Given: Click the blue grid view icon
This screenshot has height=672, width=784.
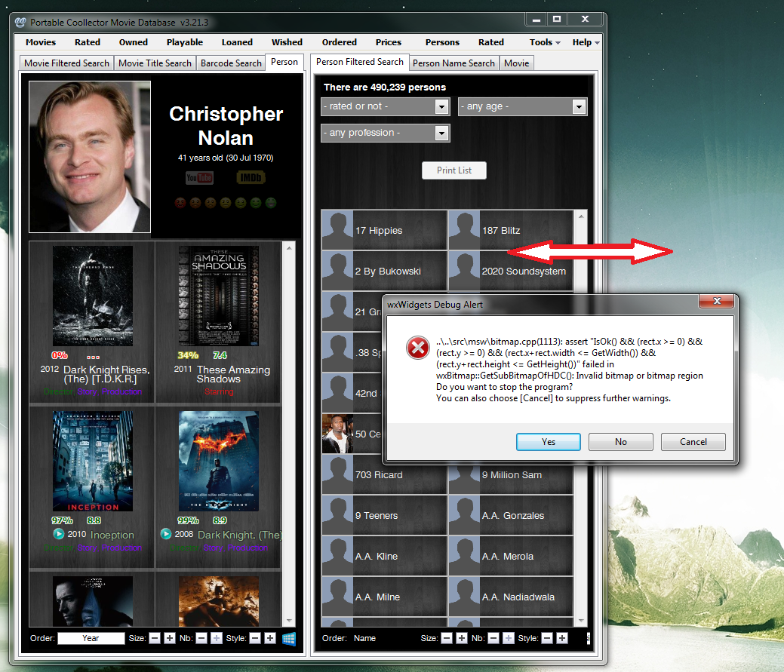Looking at the screenshot, I should [289, 639].
